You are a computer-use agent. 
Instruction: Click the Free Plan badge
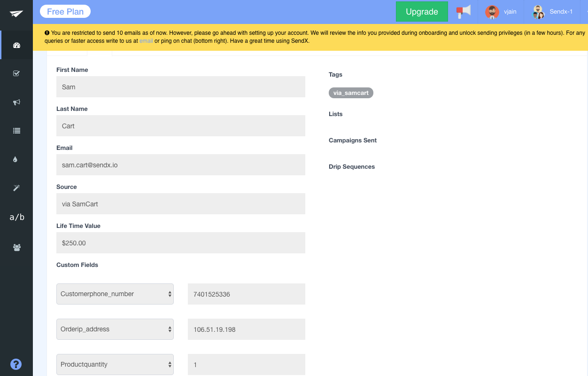[65, 11]
